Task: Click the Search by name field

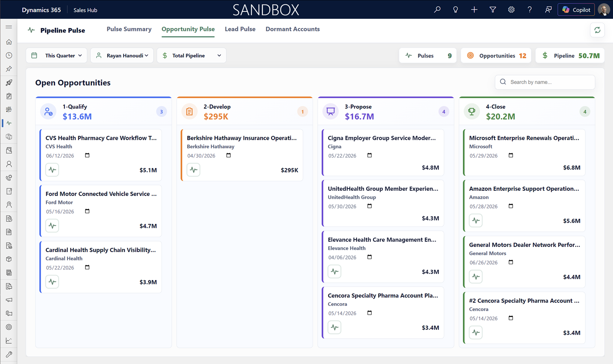Action: click(x=545, y=82)
